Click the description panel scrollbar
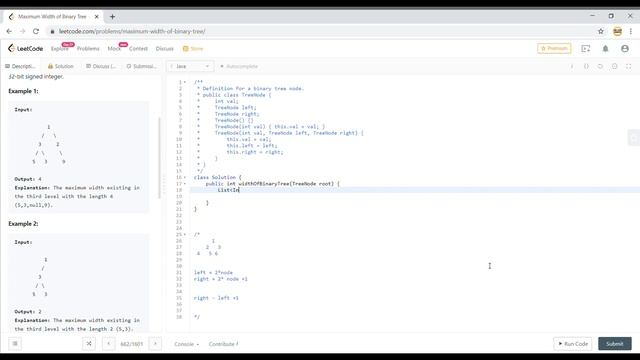 tap(159, 158)
